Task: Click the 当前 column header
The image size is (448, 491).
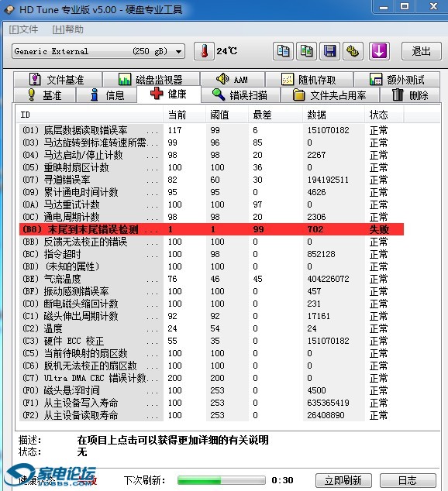Action: [x=184, y=115]
